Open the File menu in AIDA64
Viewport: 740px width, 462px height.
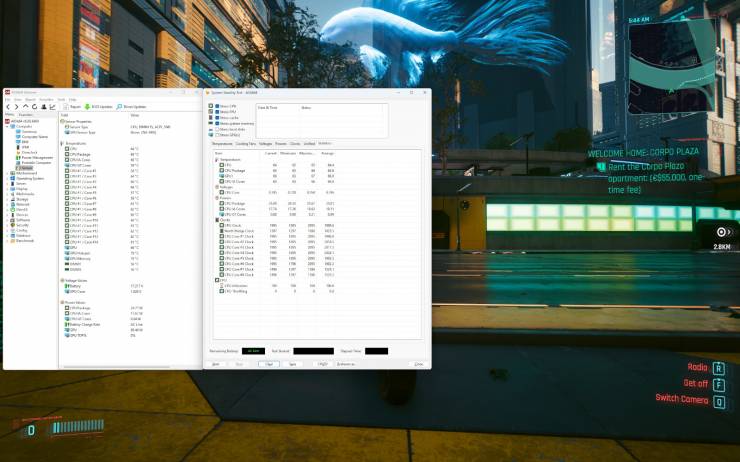pos(8,100)
